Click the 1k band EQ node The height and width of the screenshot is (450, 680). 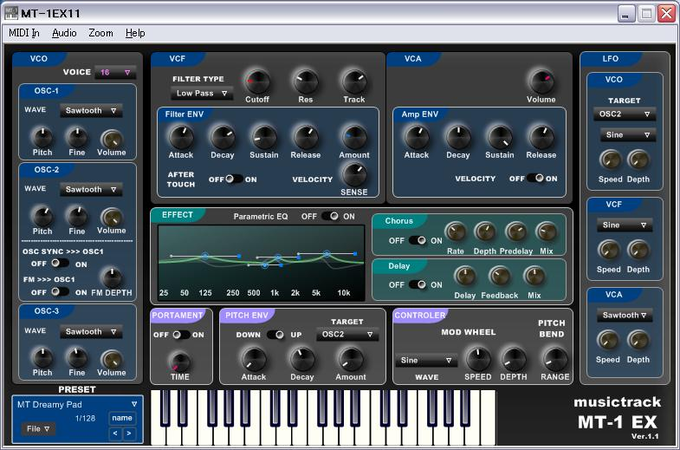click(278, 258)
